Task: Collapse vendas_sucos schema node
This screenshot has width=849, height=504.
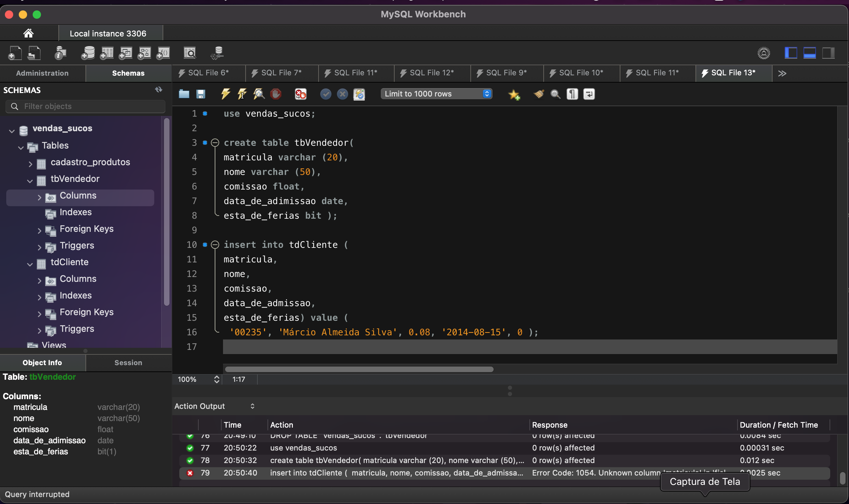Action: 12,131
